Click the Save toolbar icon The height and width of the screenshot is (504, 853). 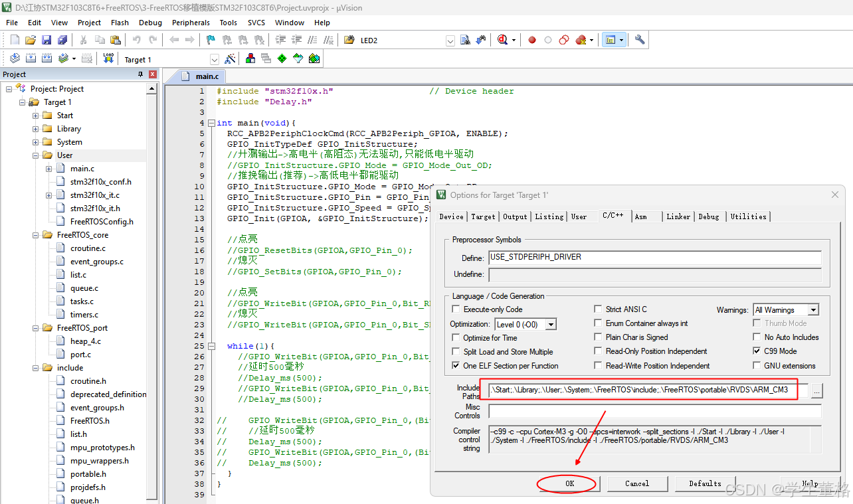(47, 40)
